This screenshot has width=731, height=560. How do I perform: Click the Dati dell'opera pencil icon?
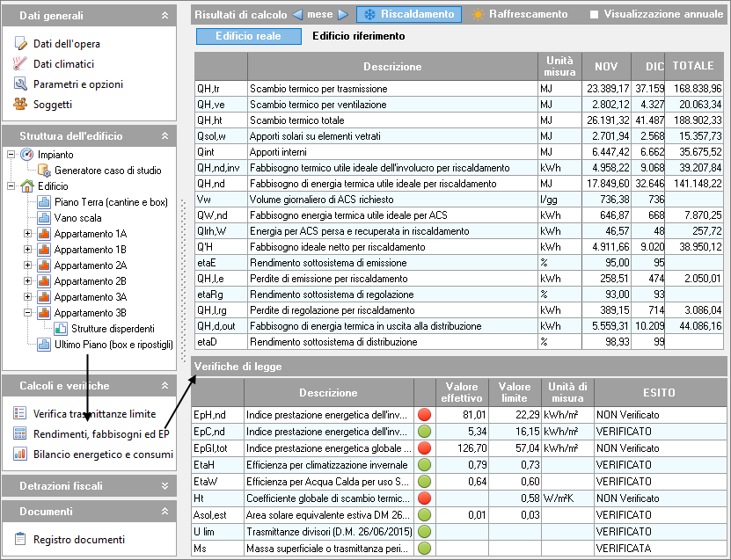coord(20,44)
